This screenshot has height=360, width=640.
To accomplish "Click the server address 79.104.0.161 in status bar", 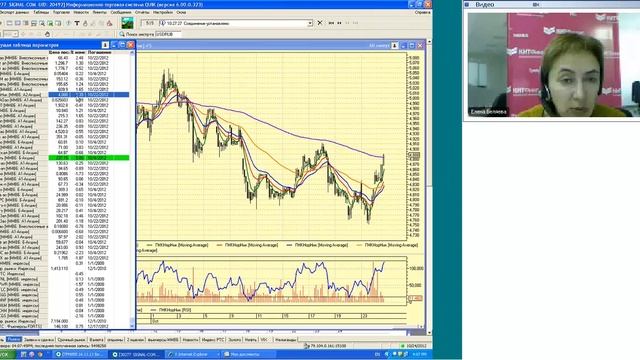I will pyautogui.click(x=328, y=346).
